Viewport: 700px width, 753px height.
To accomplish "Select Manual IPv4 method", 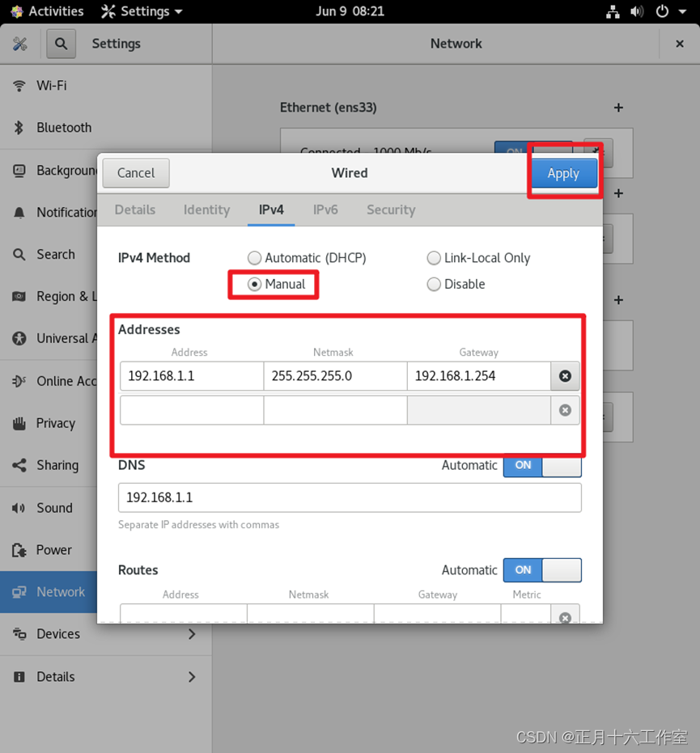I will [276, 285].
